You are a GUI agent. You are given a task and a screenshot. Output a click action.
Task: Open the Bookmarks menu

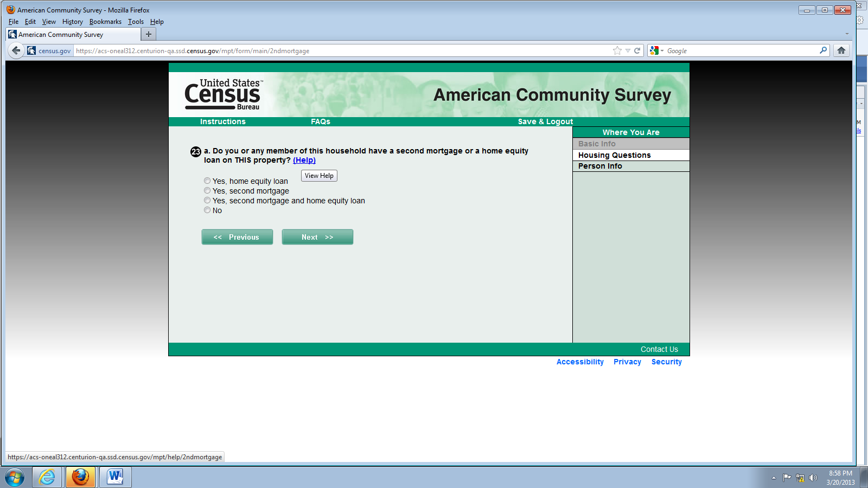click(x=105, y=22)
